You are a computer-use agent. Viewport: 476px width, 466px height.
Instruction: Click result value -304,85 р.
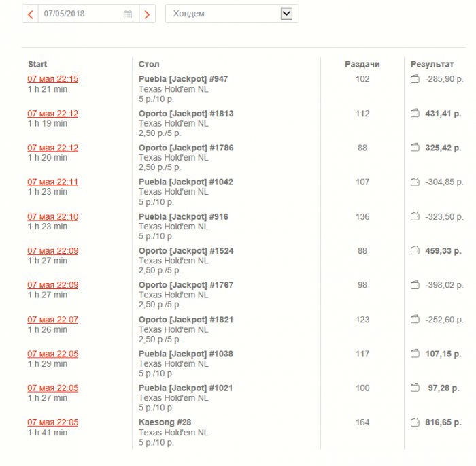tap(444, 182)
